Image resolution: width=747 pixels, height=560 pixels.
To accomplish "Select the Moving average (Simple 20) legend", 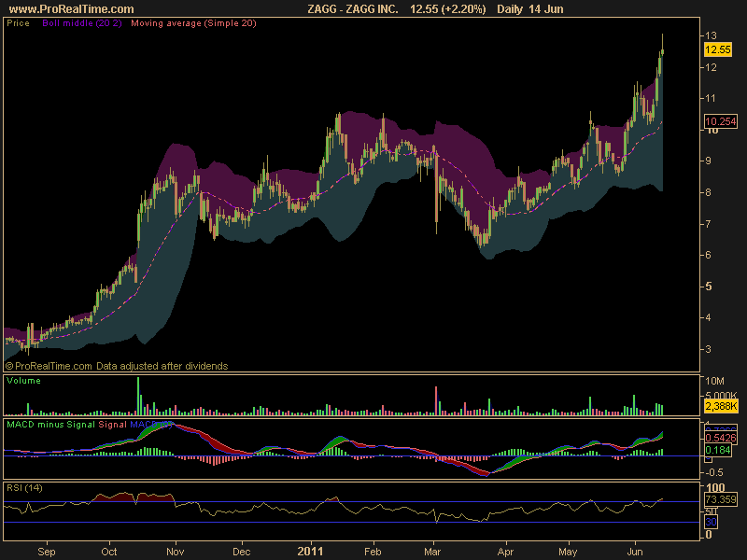I will click(x=193, y=22).
